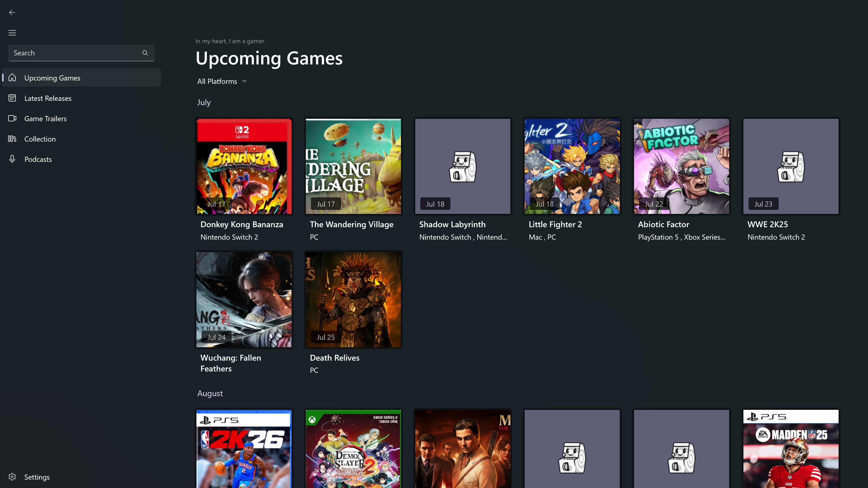Screen dimensions: 868x488
Task: Click the back arrow icon
Action: 12,12
